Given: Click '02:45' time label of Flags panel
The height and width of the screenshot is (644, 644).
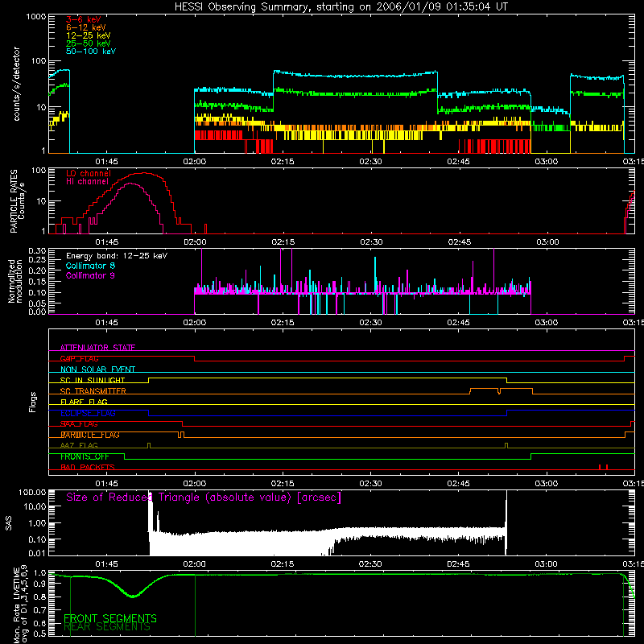Looking at the screenshot, I should tap(458, 484).
